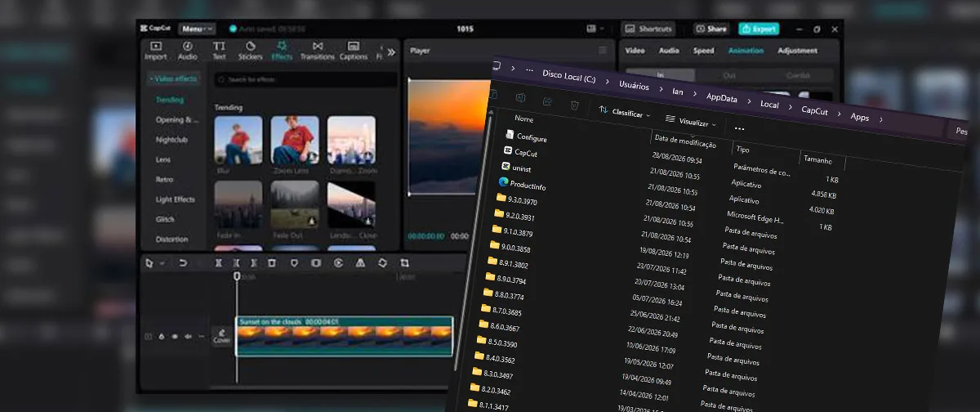Select the Sunset on the clouds clip
This screenshot has height=412, width=980.
pyautogui.click(x=344, y=336)
